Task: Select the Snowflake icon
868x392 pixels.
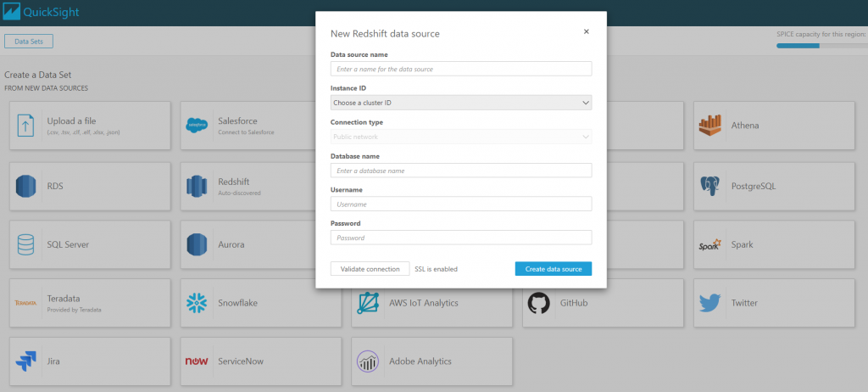Action: [197, 303]
